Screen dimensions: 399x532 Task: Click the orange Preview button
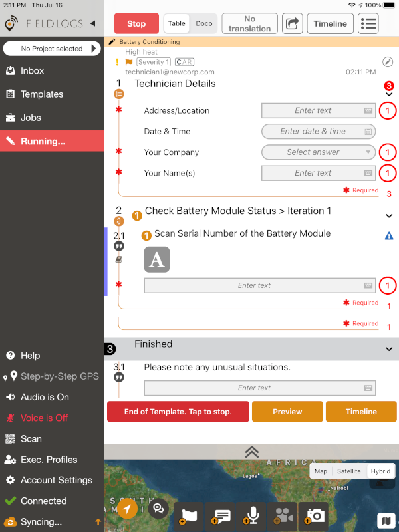pyautogui.click(x=287, y=412)
